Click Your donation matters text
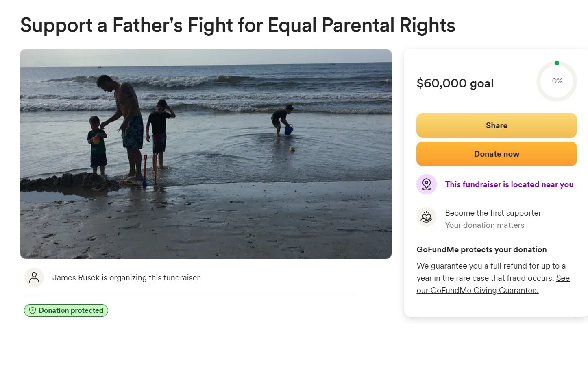588x367 pixels. pos(484,225)
